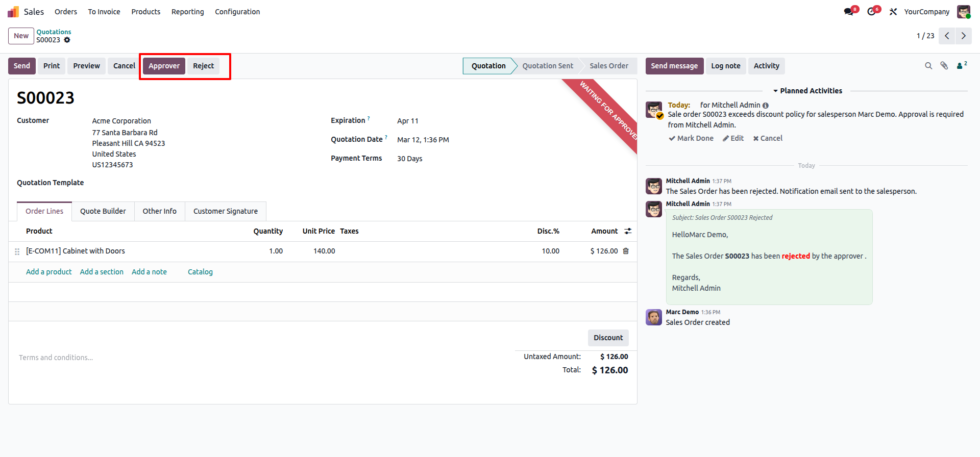The image size is (980, 457).
Task: Click the debug tools icon
Action: [893, 12]
